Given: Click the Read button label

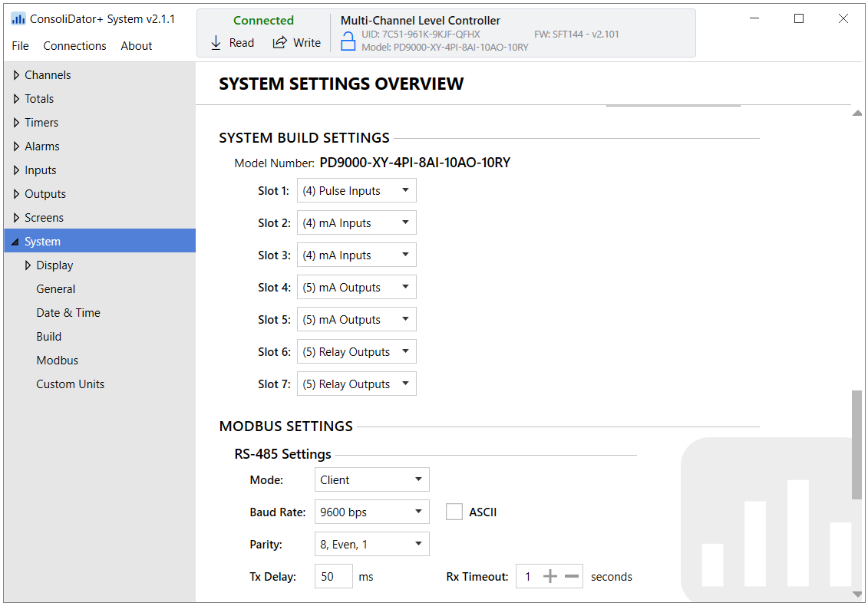Looking at the screenshot, I should coord(241,43).
